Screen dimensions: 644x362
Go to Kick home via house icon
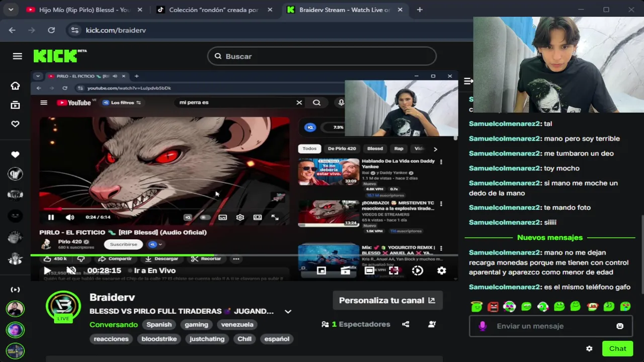click(x=15, y=86)
